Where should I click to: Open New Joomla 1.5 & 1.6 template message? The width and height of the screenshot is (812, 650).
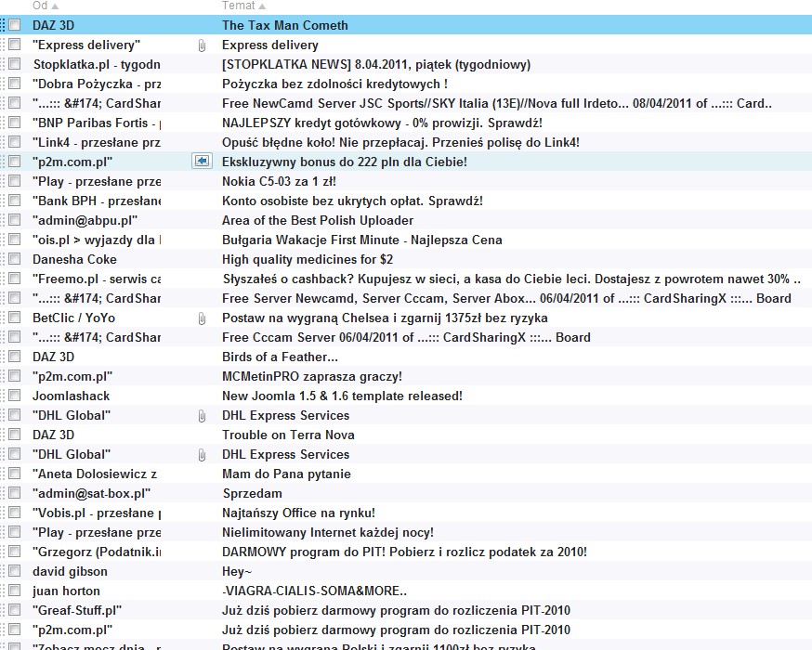point(342,396)
